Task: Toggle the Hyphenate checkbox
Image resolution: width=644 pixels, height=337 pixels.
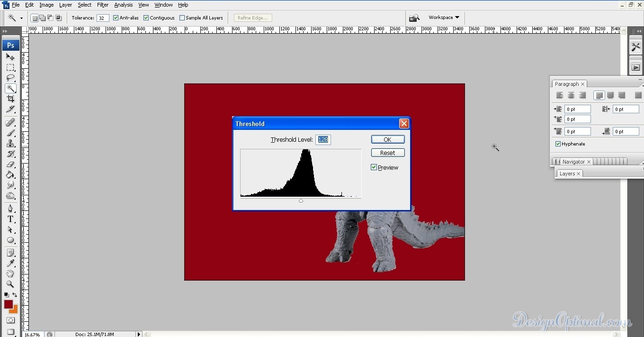Action: coord(558,144)
